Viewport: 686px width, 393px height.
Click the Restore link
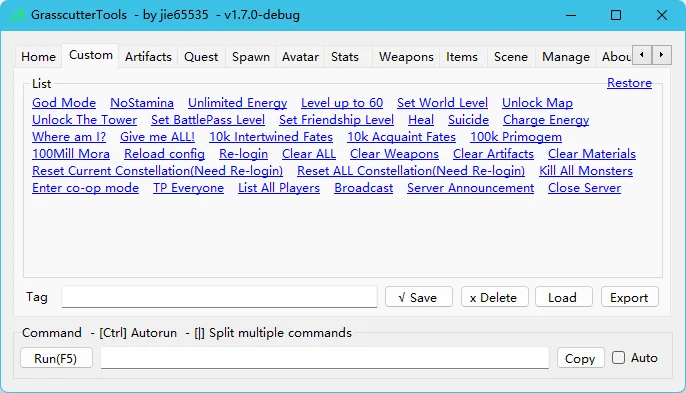click(x=629, y=83)
